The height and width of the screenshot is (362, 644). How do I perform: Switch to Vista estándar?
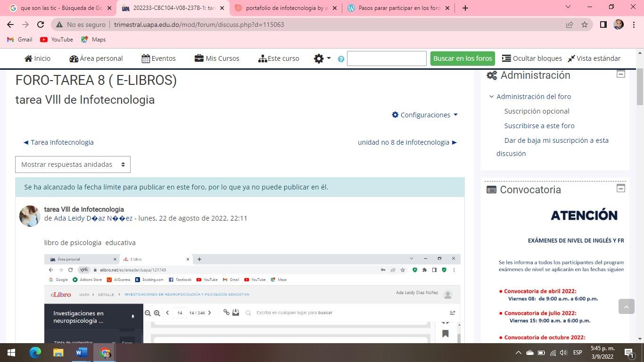click(x=594, y=58)
